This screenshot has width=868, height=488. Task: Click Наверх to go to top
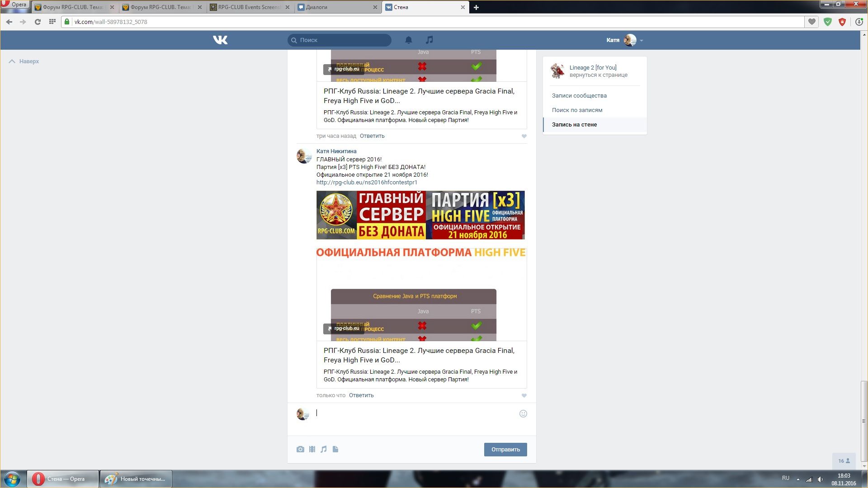24,61
